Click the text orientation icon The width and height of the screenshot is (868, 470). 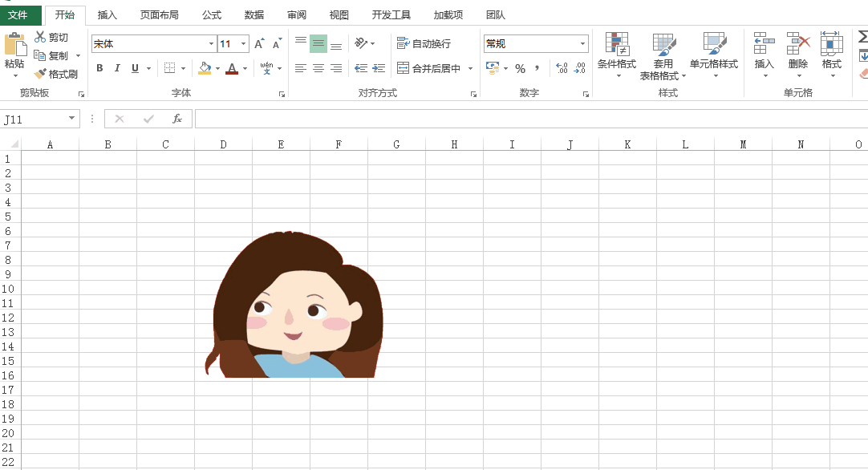click(x=361, y=43)
